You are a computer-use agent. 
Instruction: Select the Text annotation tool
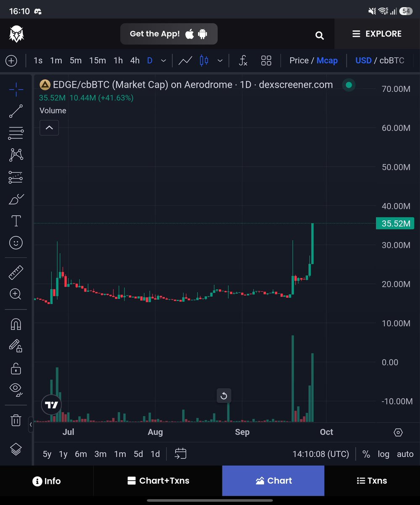pos(16,221)
